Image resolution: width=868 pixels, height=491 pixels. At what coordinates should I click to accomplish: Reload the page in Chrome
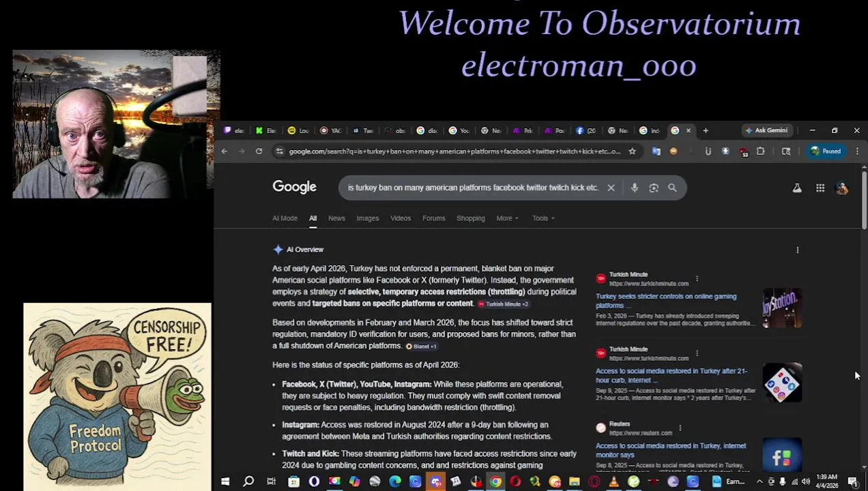click(x=259, y=151)
